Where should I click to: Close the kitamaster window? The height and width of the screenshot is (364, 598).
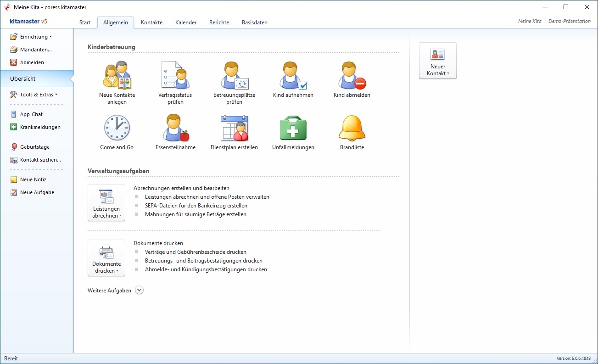[x=587, y=7]
